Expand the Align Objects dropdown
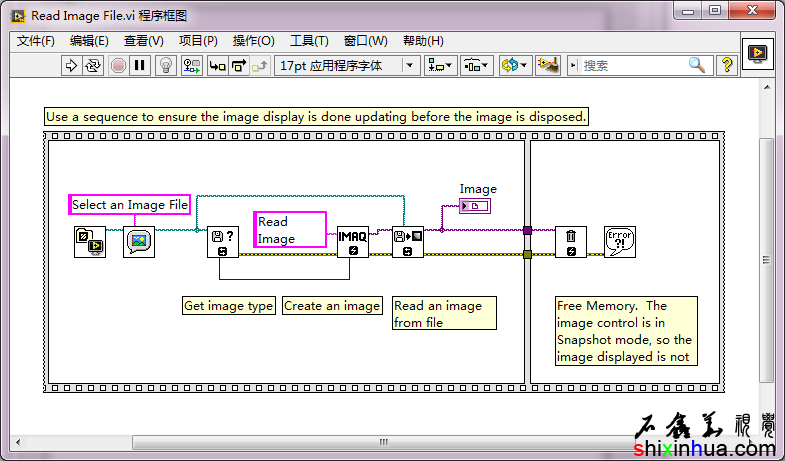Screen dimensions: 785x461 point(440,65)
